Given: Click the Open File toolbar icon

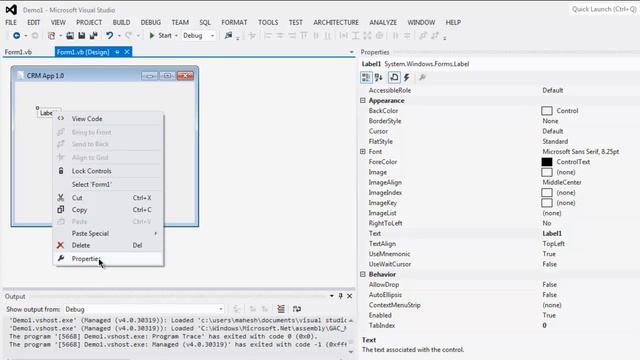Looking at the screenshot, I should tap(70, 36).
